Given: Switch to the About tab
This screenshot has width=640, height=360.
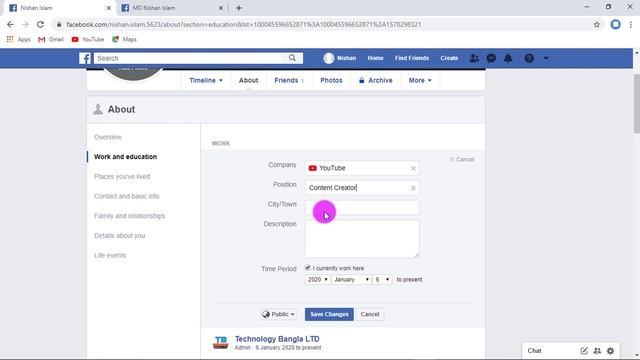Looking at the screenshot, I should pos(249,80).
